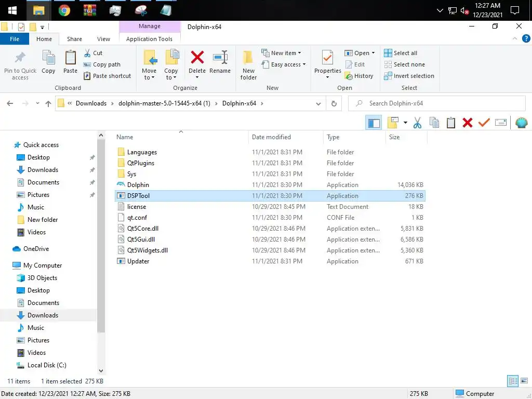This screenshot has height=399, width=532.
Task: Click Select none in the ribbon
Action: [404, 64]
